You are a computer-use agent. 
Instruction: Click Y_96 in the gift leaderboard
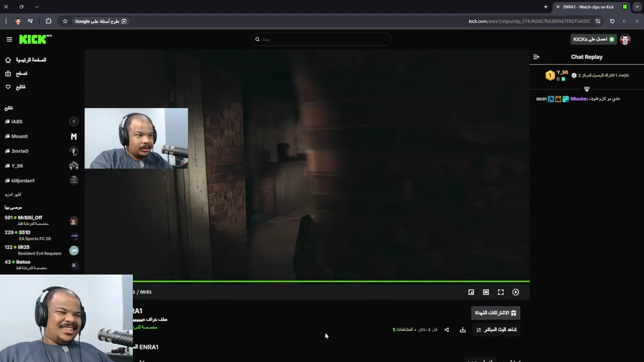click(562, 72)
